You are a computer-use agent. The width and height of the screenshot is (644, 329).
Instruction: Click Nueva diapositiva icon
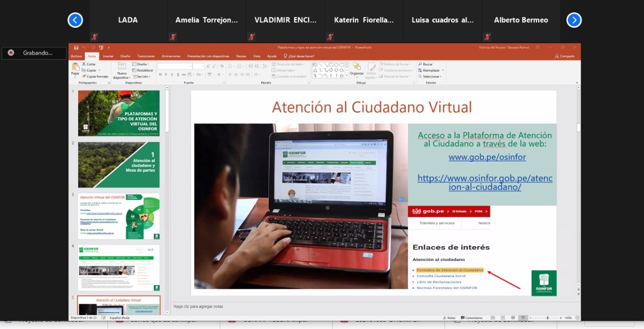click(121, 66)
